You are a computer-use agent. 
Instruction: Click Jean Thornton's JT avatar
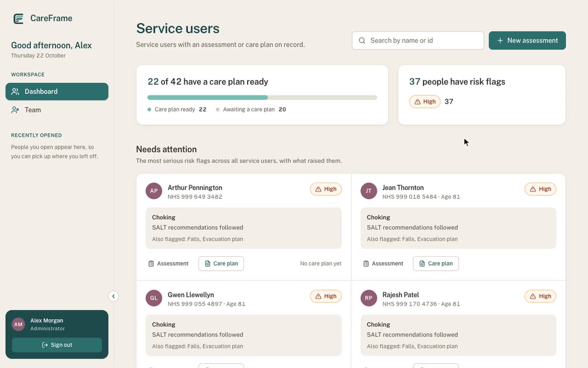(369, 191)
